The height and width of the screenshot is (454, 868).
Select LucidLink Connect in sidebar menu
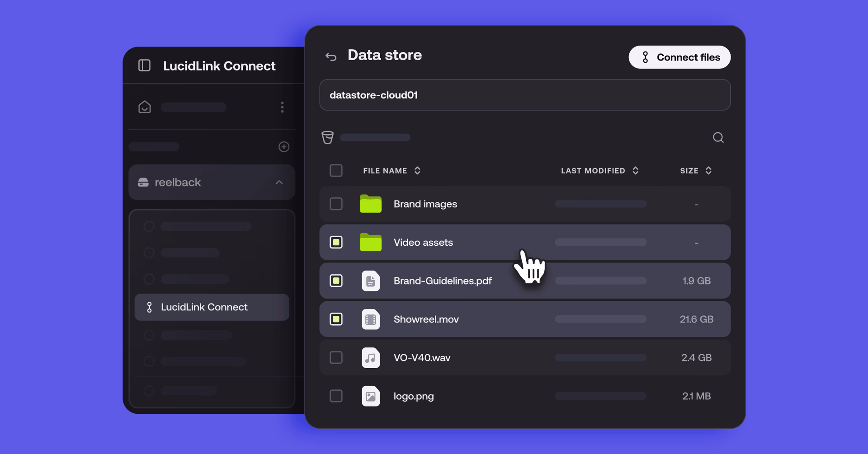(212, 307)
